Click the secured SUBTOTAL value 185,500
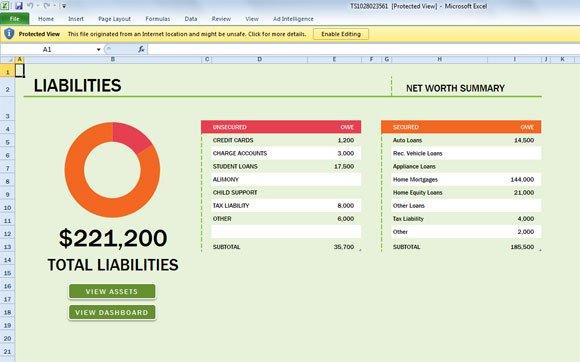Image resolution: width=580 pixels, height=362 pixels. pyautogui.click(x=522, y=247)
